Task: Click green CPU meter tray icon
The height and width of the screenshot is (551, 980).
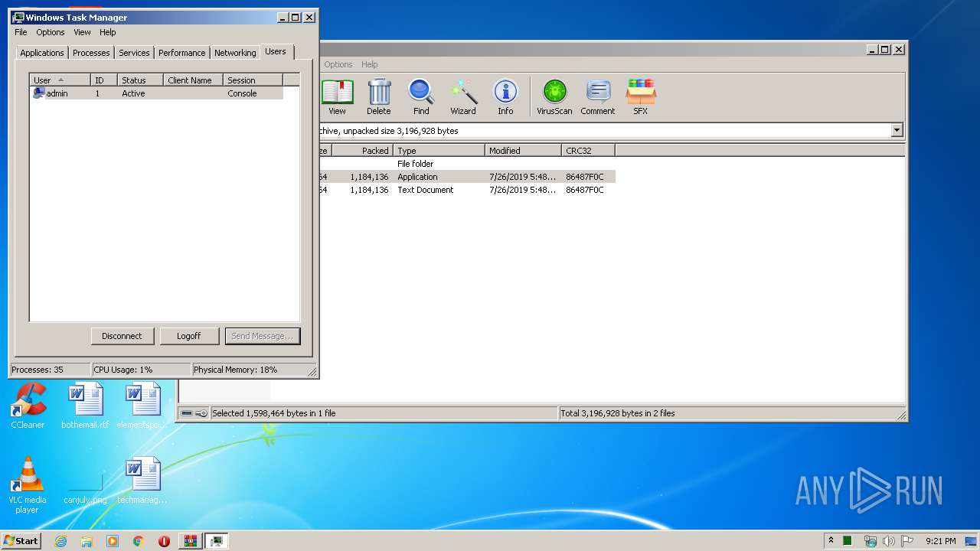Action: 848,541
